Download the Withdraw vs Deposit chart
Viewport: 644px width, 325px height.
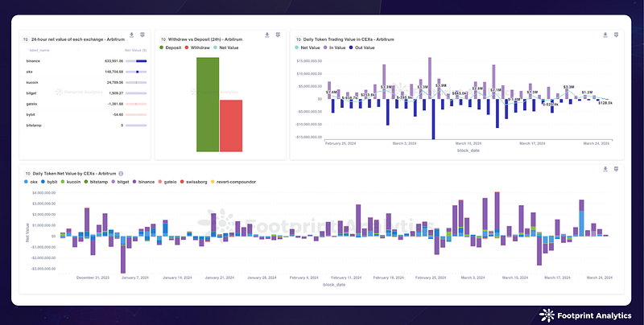(x=267, y=35)
